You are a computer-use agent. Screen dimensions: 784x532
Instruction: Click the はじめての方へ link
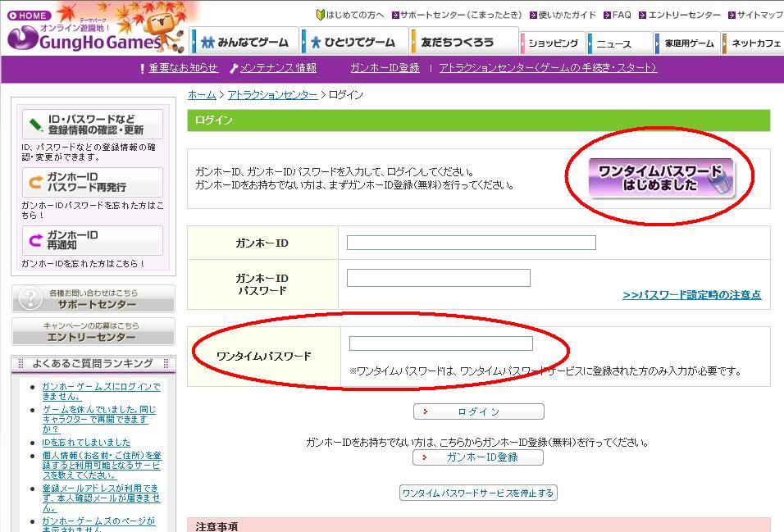(355, 15)
